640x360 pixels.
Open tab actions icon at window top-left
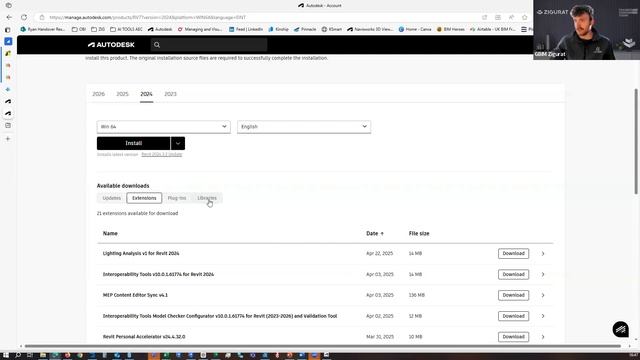[9, 5]
